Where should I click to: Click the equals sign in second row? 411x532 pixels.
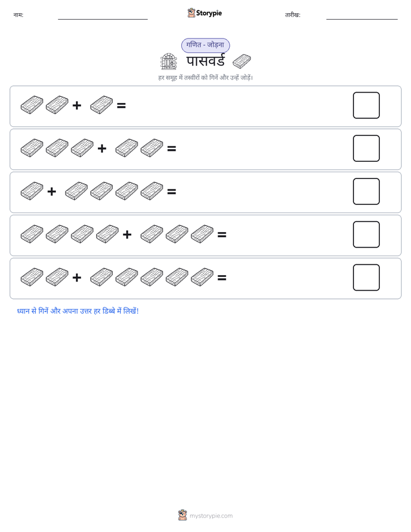tap(172, 149)
